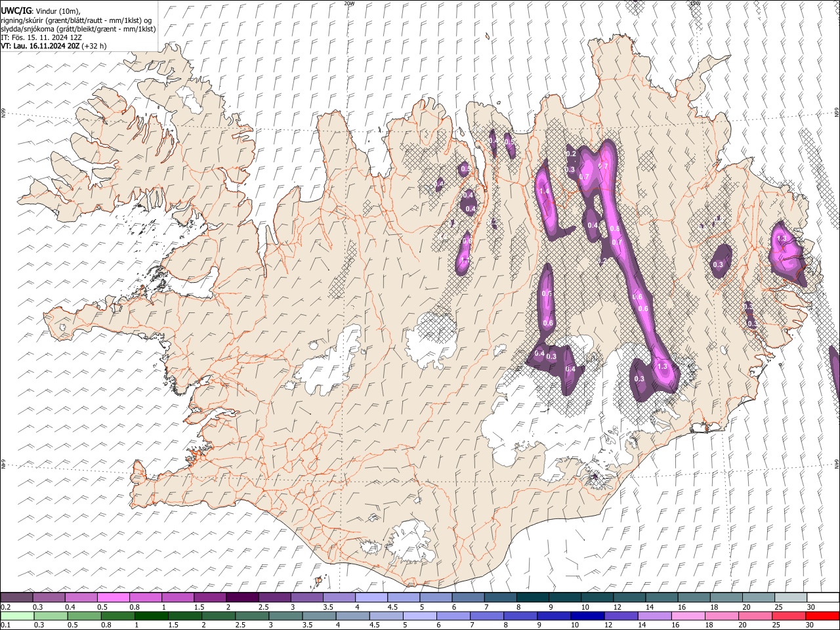Viewport: 840px width, 630px height.
Task: Click the darkest plum swatch between 2 and 2.5
Action: click(243, 597)
